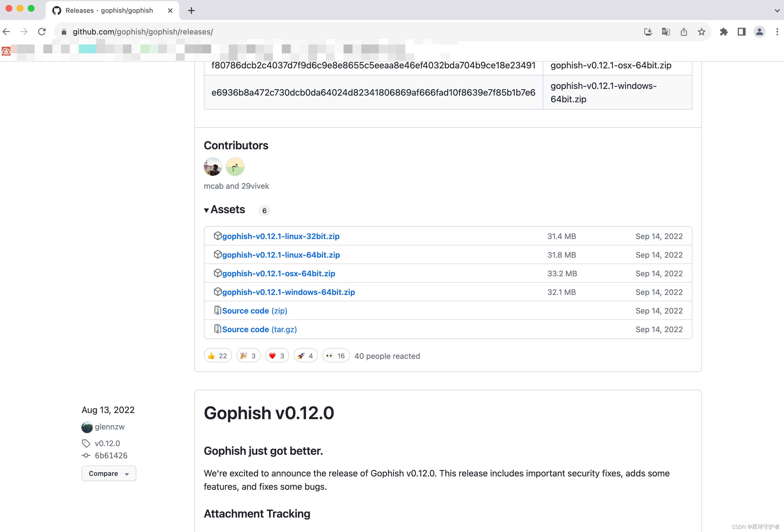Image resolution: width=784 pixels, height=532 pixels.
Task: Expand the tab search chevron
Action: click(777, 11)
